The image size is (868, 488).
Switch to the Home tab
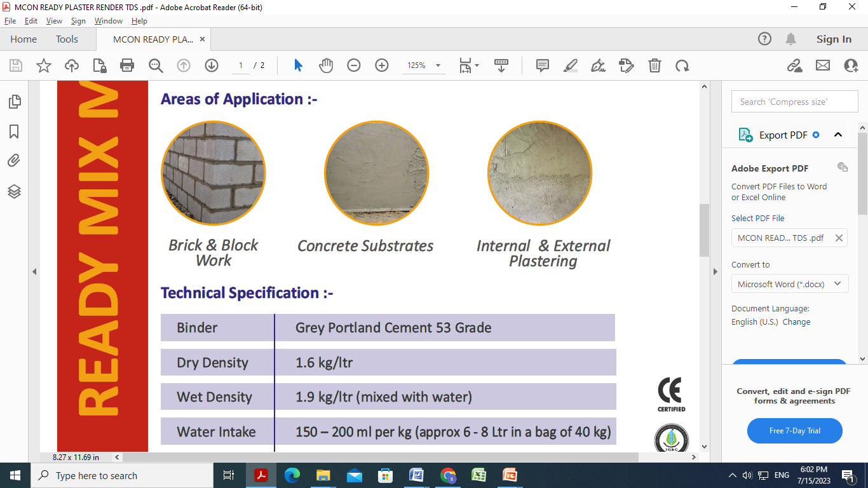[x=24, y=39]
